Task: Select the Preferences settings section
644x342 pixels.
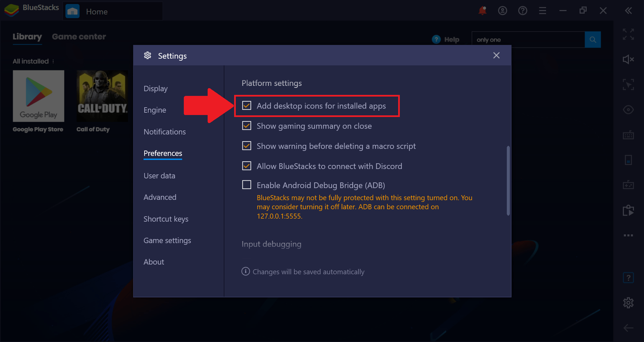Action: pos(163,153)
